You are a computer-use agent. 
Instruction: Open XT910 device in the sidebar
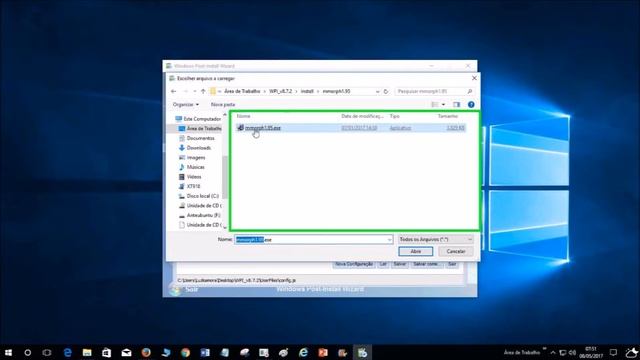190,187
